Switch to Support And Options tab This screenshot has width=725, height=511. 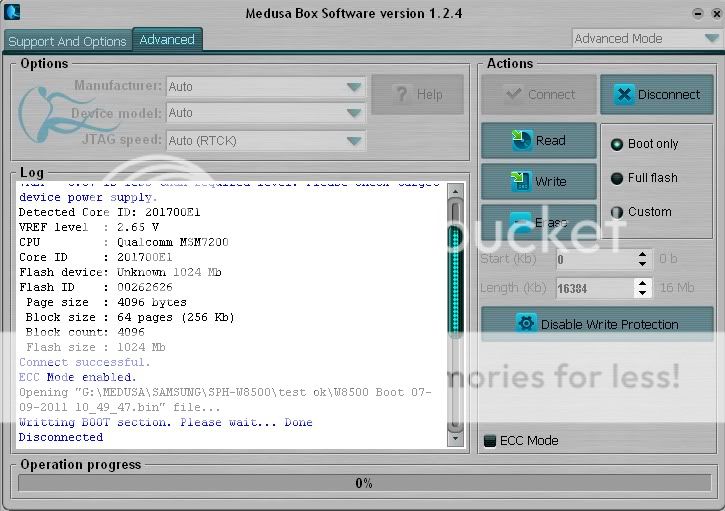pos(68,41)
